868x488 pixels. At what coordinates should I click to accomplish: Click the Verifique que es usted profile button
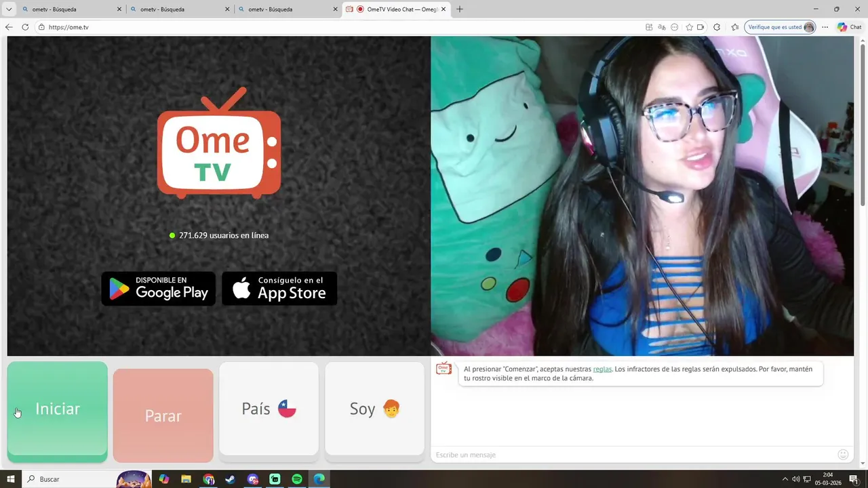pos(780,27)
